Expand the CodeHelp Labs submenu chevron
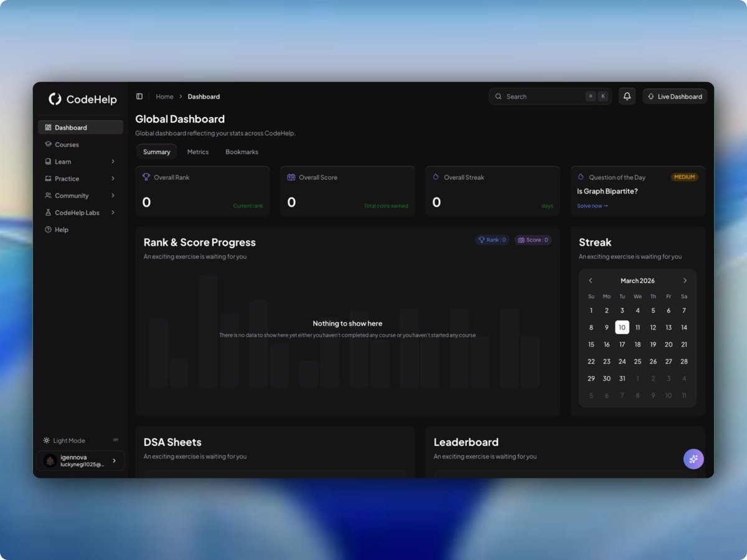The image size is (747, 560). click(113, 213)
